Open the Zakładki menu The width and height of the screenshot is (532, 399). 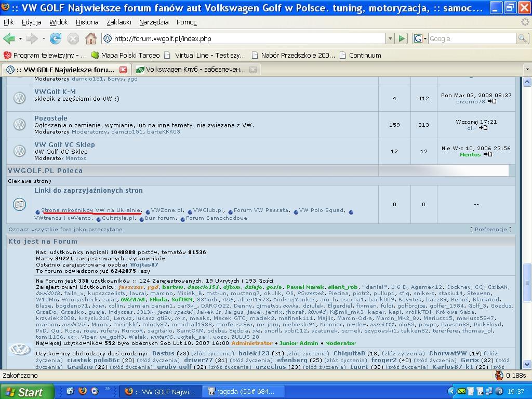tap(119, 22)
